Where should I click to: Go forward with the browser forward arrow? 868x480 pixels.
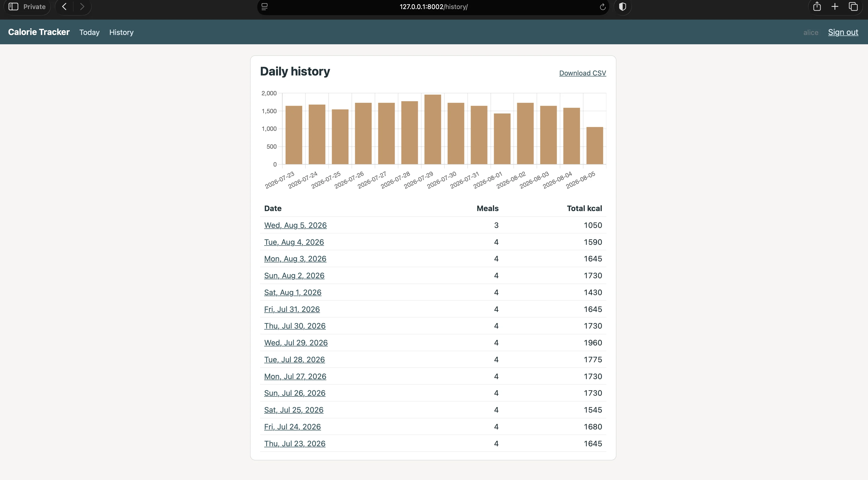point(82,6)
